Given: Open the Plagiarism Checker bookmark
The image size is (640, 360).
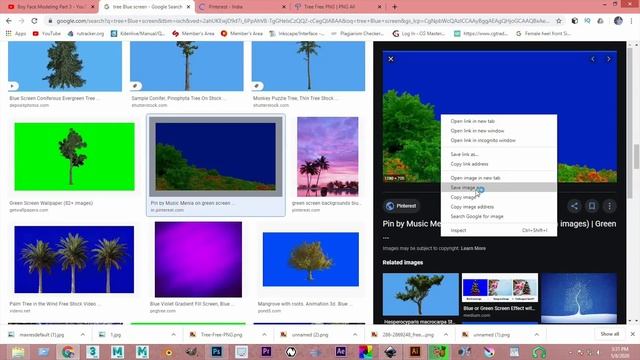Looking at the screenshot, I should click(x=357, y=33).
